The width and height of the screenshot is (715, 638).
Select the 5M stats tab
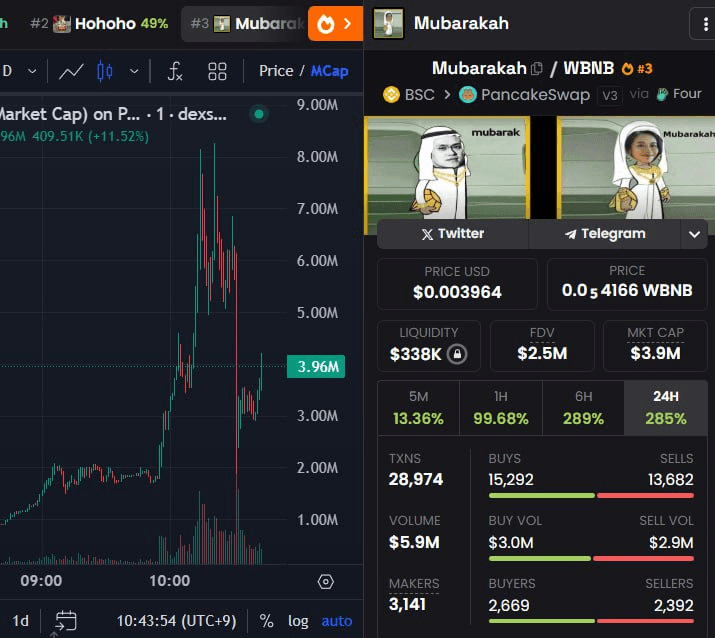tap(418, 408)
